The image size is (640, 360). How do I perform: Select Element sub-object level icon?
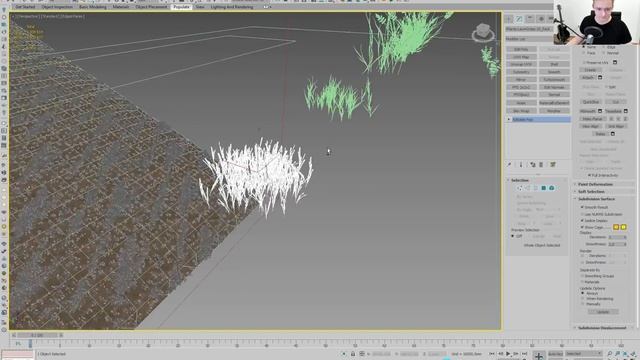pos(551,188)
